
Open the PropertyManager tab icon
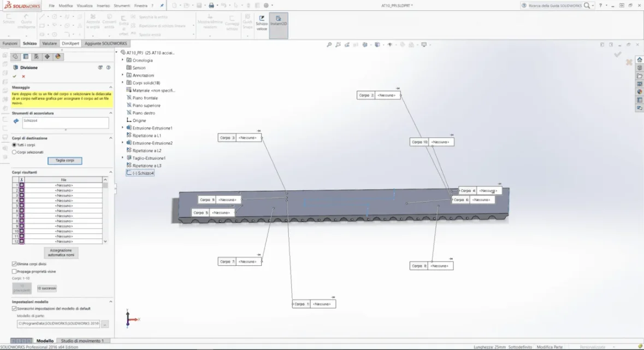(x=26, y=57)
